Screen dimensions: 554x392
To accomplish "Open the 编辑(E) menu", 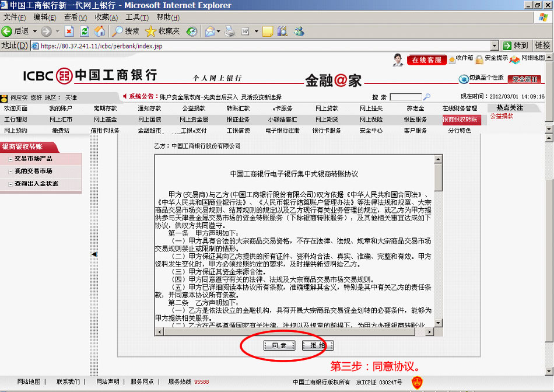I will (x=45, y=17).
